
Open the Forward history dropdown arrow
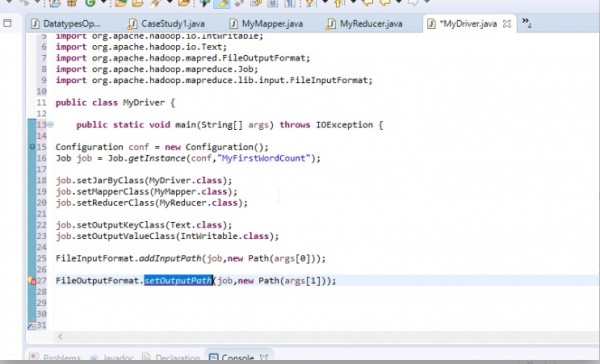(427, 2)
